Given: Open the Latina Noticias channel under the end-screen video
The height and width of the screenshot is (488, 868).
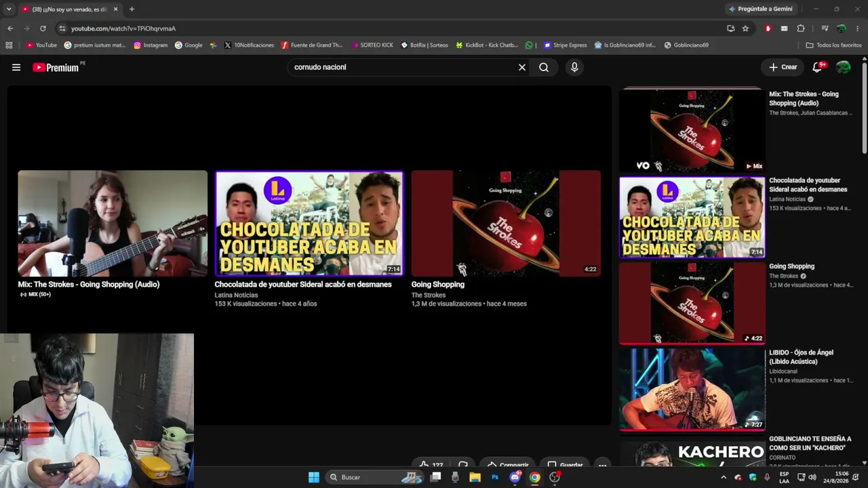Looking at the screenshot, I should [236, 296].
